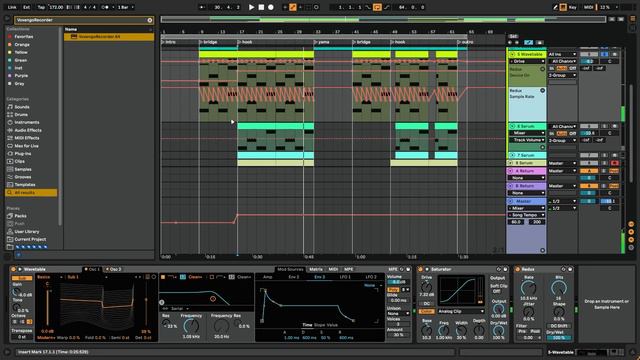The width and height of the screenshot is (640, 360).
Task: Open All Ins input dropdown on Wavetable track
Action: (562, 54)
